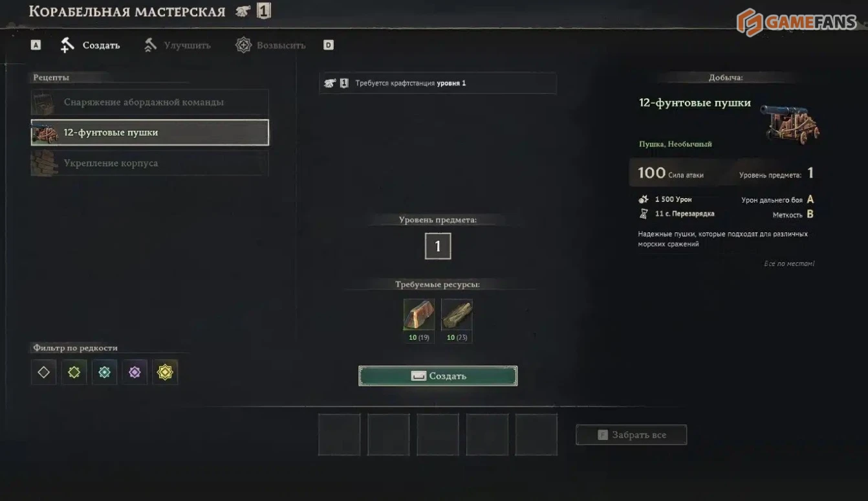Click the wood plank resource icon
This screenshot has width=868, height=501.
click(x=457, y=315)
